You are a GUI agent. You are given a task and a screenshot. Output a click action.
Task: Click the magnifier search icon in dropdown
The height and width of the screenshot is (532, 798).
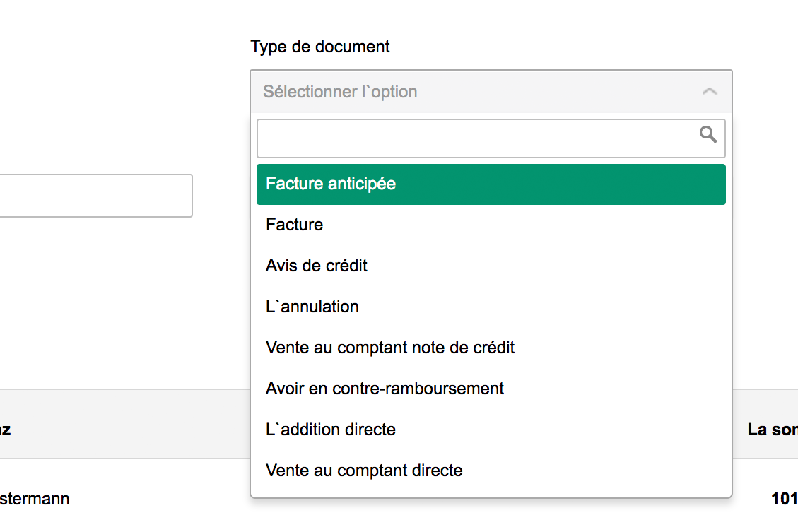(x=708, y=134)
